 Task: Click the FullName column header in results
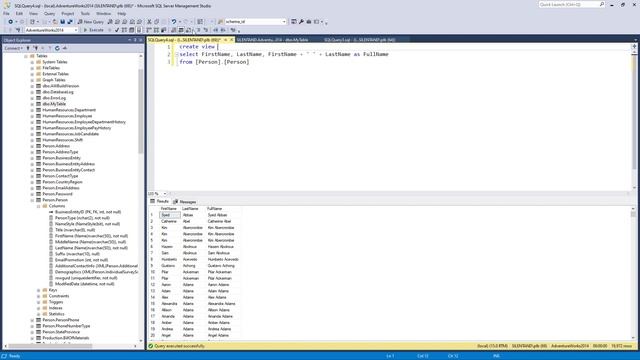(214, 209)
